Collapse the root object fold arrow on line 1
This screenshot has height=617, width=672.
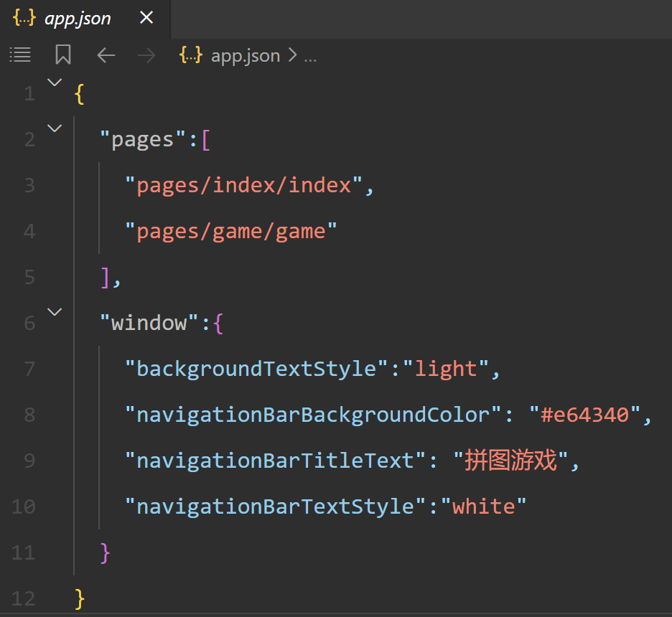pos(55,82)
